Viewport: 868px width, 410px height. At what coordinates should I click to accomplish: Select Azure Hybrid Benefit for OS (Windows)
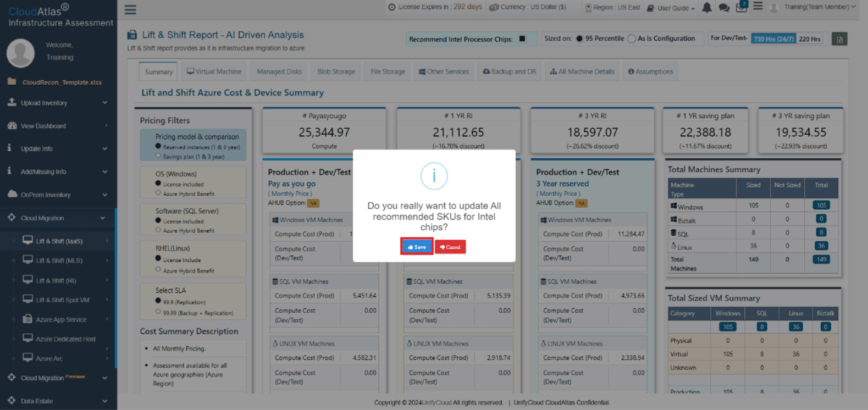click(158, 193)
